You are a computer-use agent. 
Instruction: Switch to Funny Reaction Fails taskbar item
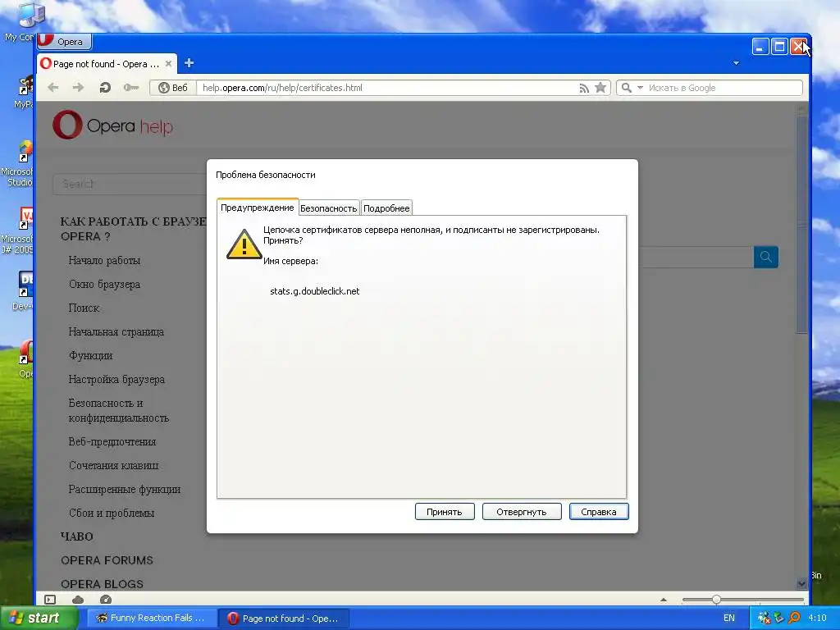click(x=151, y=618)
